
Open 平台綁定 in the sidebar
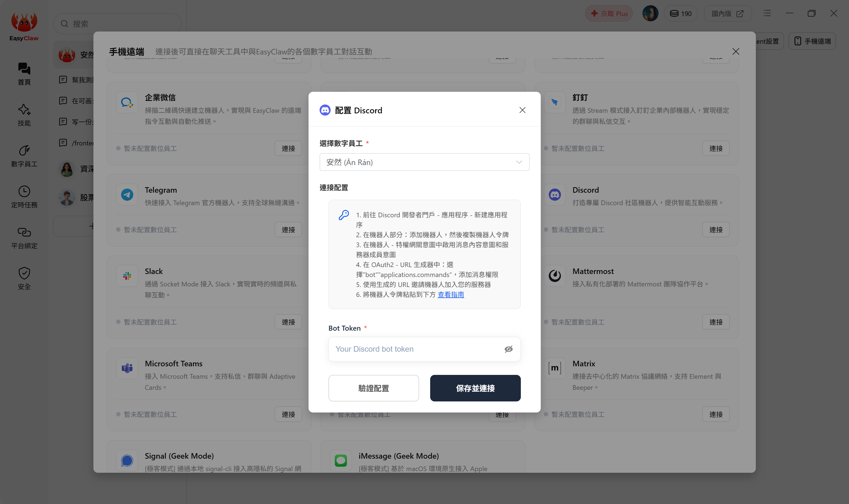pyautogui.click(x=24, y=237)
